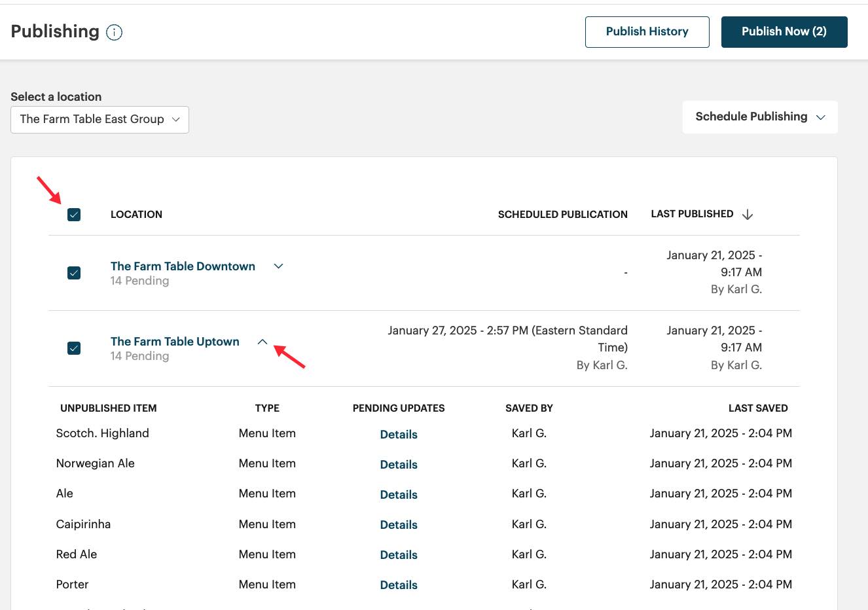The image size is (868, 610).
Task: View Details for Caipirinha item
Action: [399, 525]
